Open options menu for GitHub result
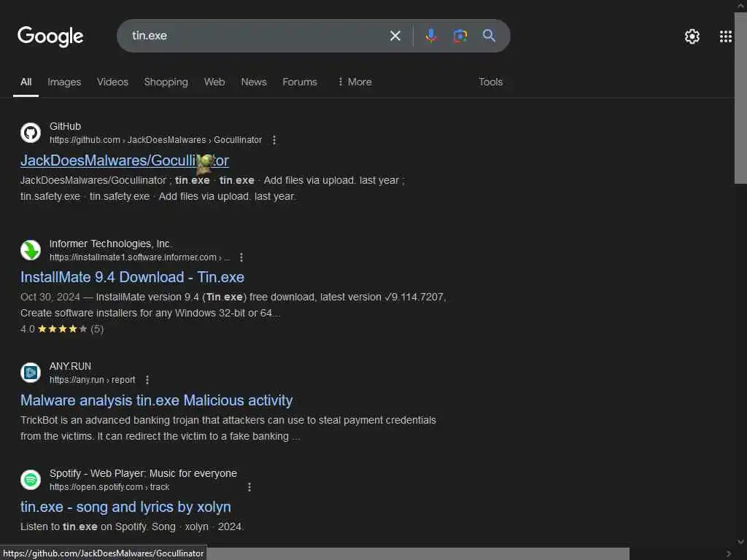This screenshot has width=747, height=560. click(274, 140)
